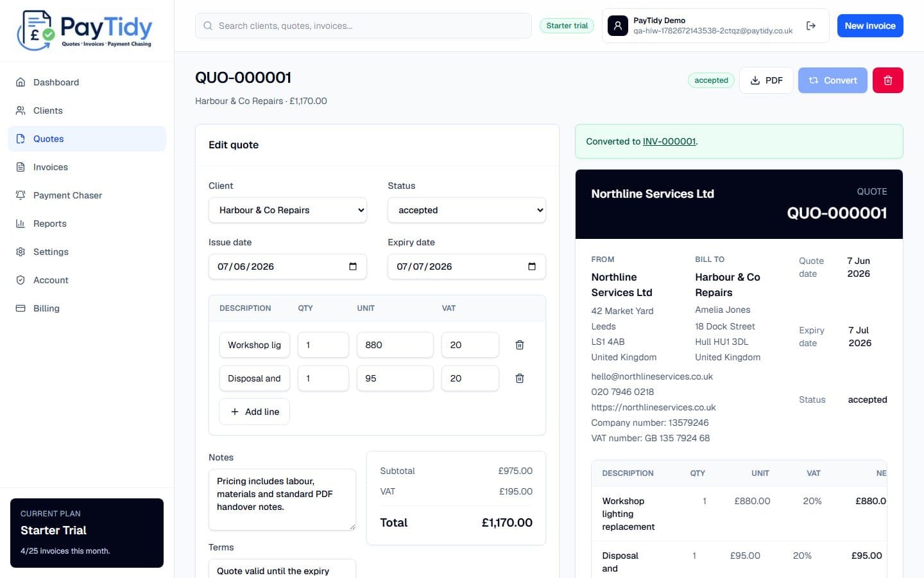Open the Issue date calendar picker

coord(352,267)
